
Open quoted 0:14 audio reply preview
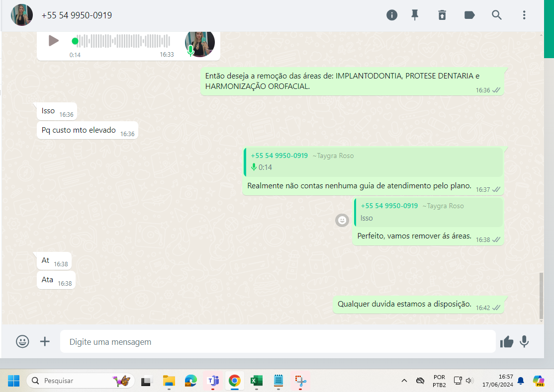coord(373,162)
